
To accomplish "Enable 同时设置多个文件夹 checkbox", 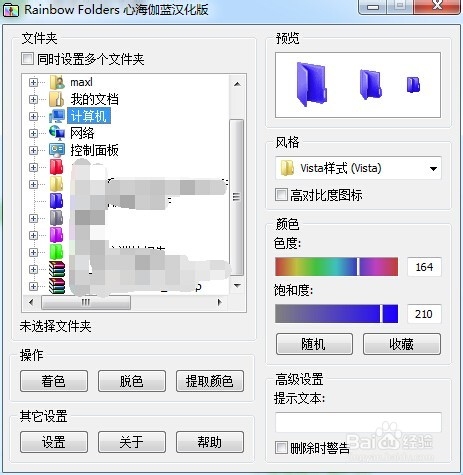I will [27, 59].
